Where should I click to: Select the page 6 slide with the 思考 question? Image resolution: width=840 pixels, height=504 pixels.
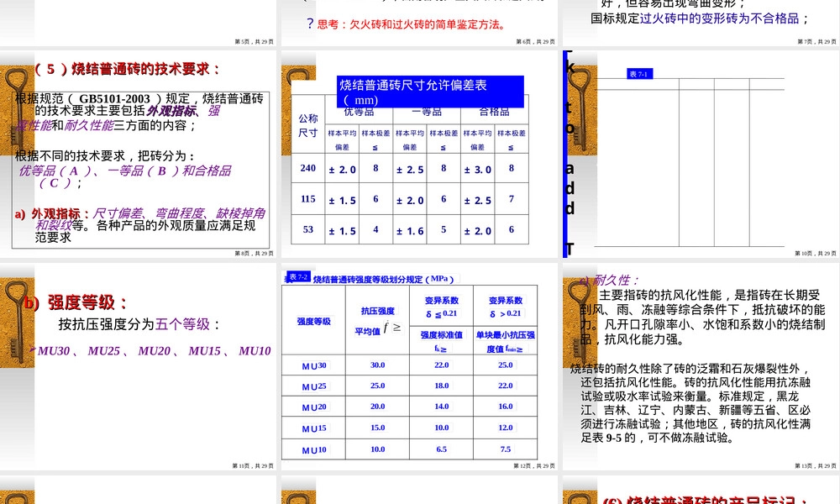point(419,23)
